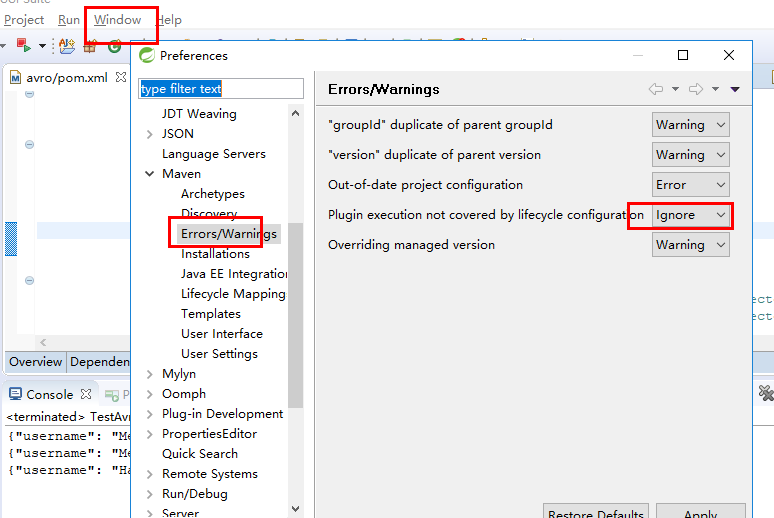Switch to the Dependencies tab of pom editor
774x518 pixels.
click(x=99, y=362)
